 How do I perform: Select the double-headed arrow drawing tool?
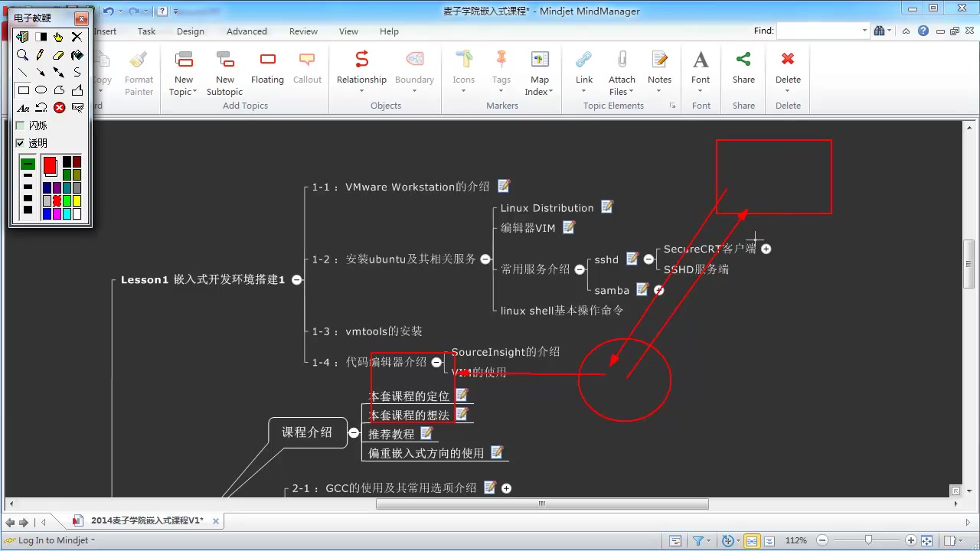(58, 73)
